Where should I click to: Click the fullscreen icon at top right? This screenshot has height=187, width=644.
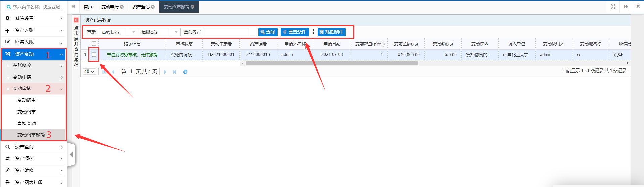[x=613, y=7]
